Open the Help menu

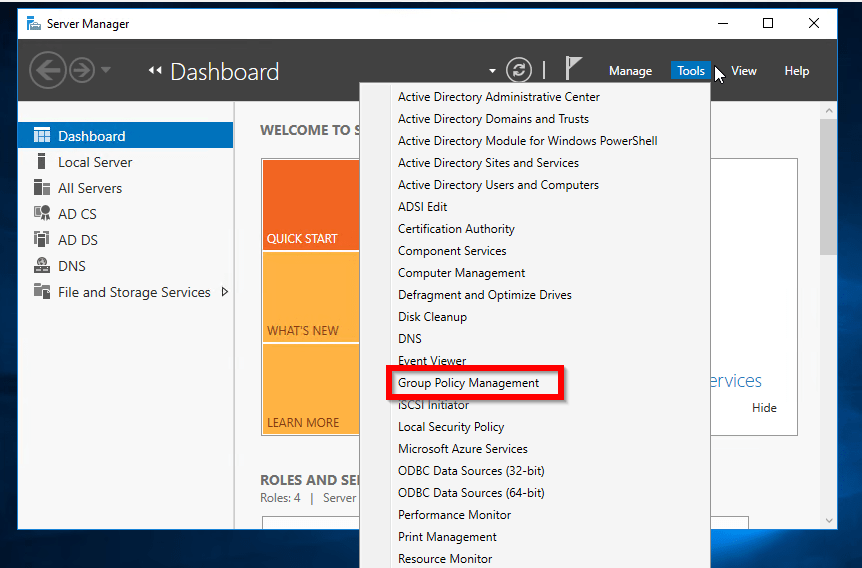pyautogui.click(x=797, y=71)
